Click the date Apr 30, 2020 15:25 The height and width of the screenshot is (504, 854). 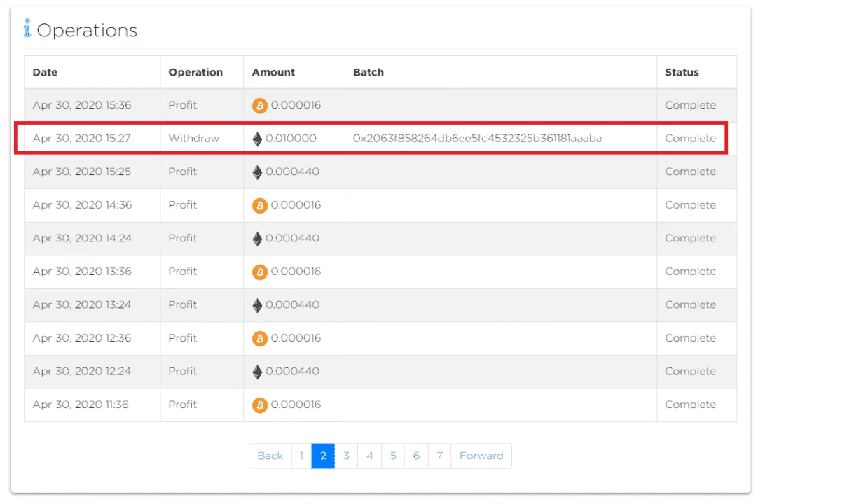tap(81, 171)
